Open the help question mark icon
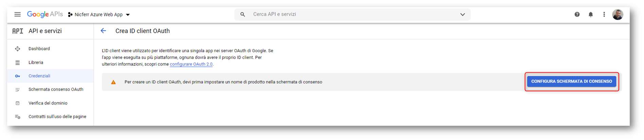This screenshot has width=644, height=140. coord(577,14)
